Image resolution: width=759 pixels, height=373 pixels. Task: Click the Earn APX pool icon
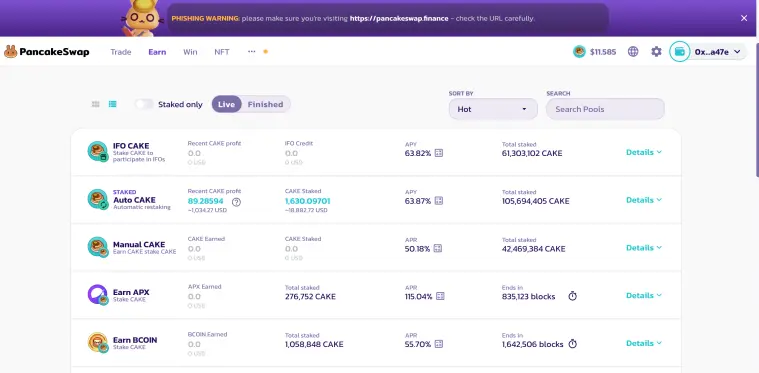98,294
